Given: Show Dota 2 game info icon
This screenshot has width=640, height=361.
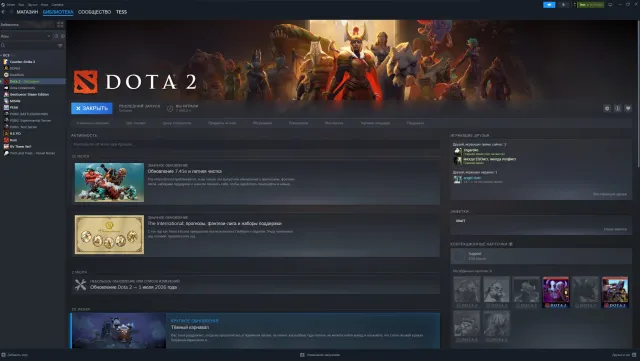Looking at the screenshot, I should [x=618, y=108].
